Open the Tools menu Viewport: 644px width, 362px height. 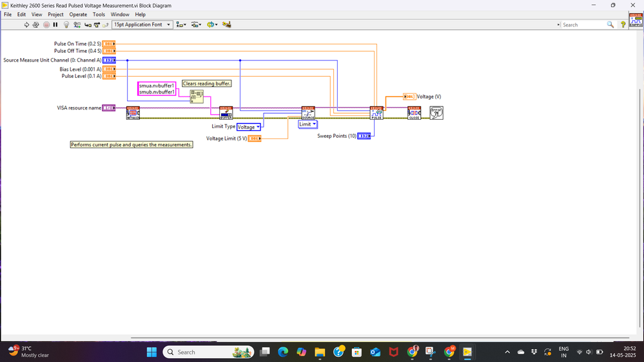[x=99, y=14]
